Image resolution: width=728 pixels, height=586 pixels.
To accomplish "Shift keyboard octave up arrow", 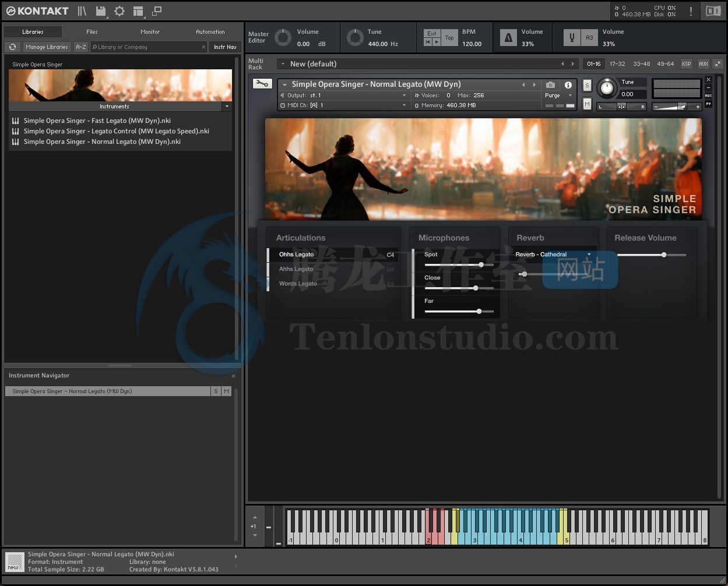I will coord(254,517).
